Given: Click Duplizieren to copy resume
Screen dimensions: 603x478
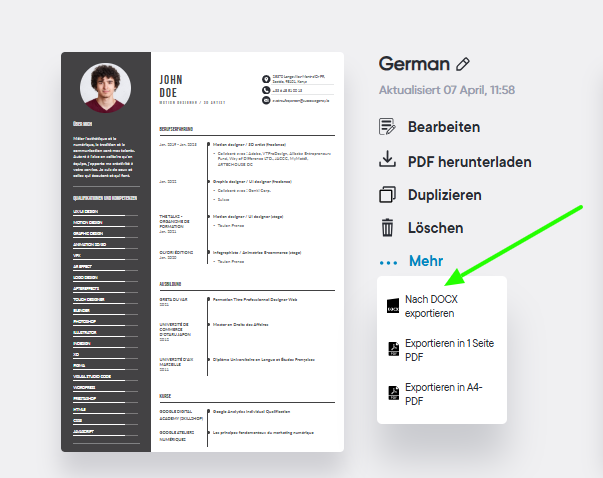Looking at the screenshot, I should coord(445,195).
